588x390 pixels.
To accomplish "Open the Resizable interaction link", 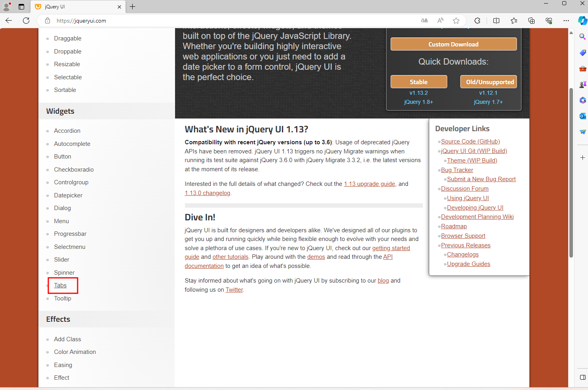I will tap(67, 64).
